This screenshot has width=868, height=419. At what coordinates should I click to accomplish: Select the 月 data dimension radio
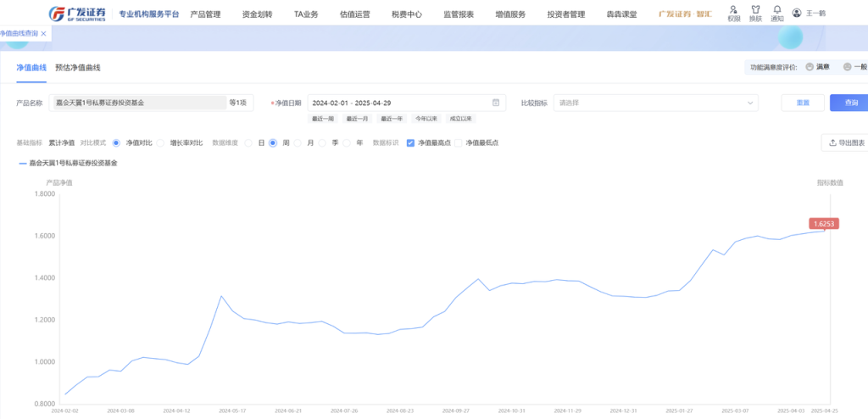298,142
